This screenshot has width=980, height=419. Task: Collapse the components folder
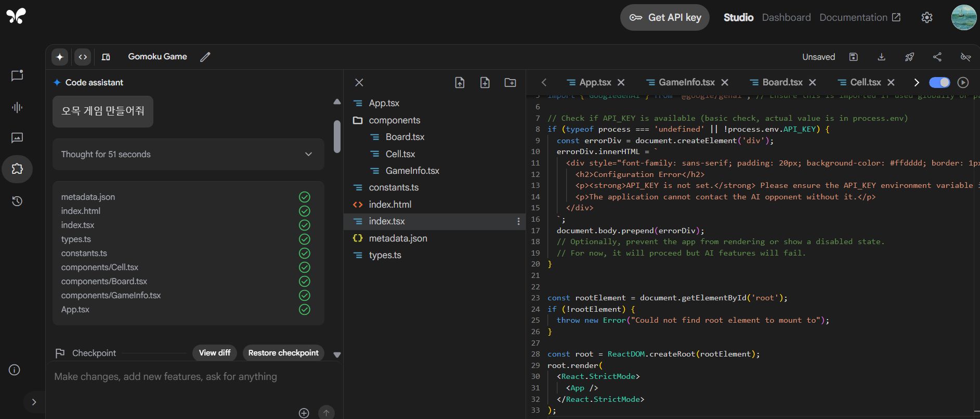[x=394, y=120]
